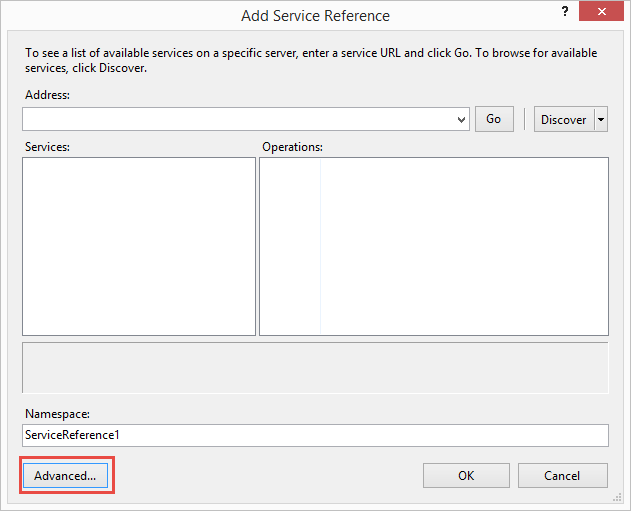The width and height of the screenshot is (631, 511).
Task: Click into the Namespace ServiceReference1 field
Action: pos(315,435)
